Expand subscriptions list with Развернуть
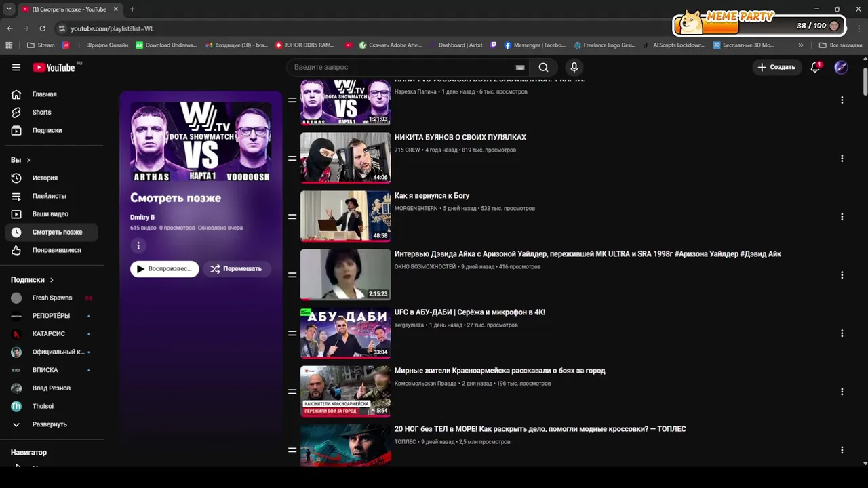 52,424
